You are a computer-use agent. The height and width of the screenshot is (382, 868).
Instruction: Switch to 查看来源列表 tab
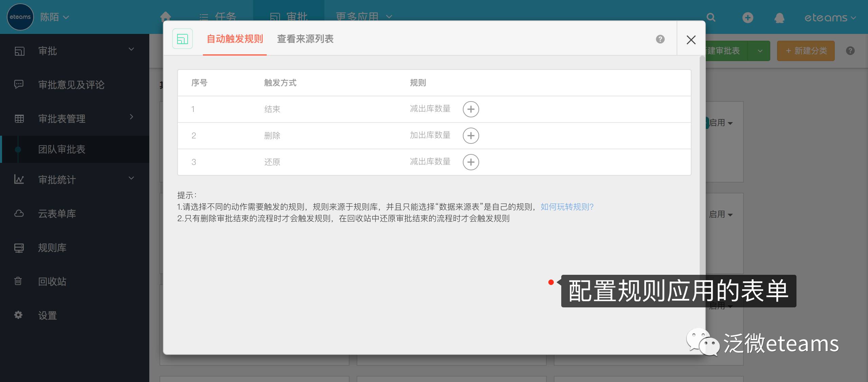pyautogui.click(x=305, y=39)
